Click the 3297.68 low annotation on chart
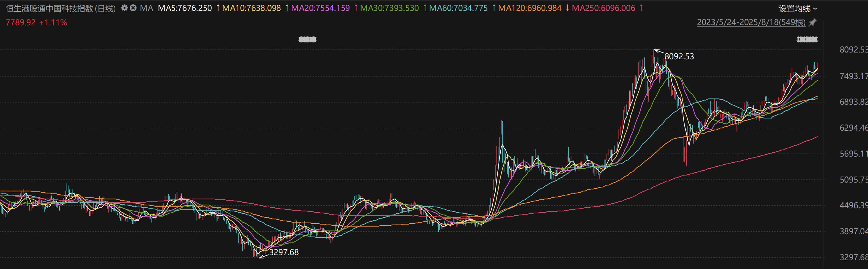The width and height of the screenshot is (868, 269). pyautogui.click(x=284, y=252)
